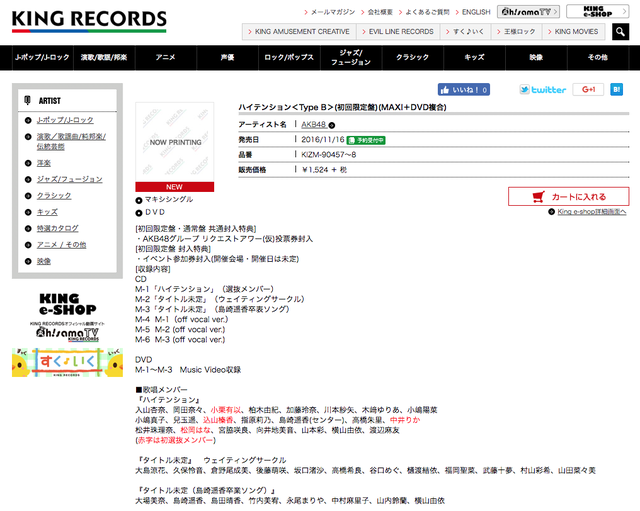Screen dimensions: 640x511
Task: Select sidebar 演歌/歌謡曲/純邦楽 category
Action: tap(71, 141)
